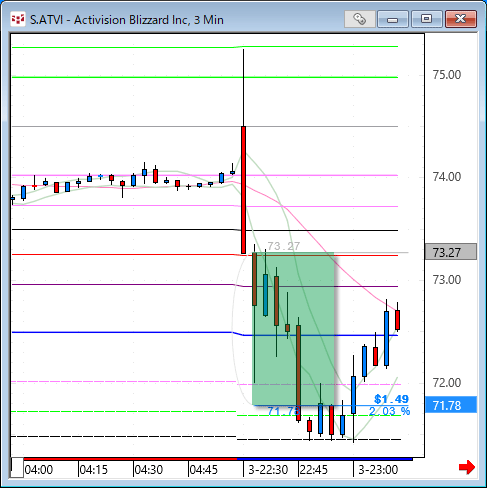This screenshot has height=488, width=487.
Task: Click the 74.00 price axis label
Action: pyautogui.click(x=447, y=177)
